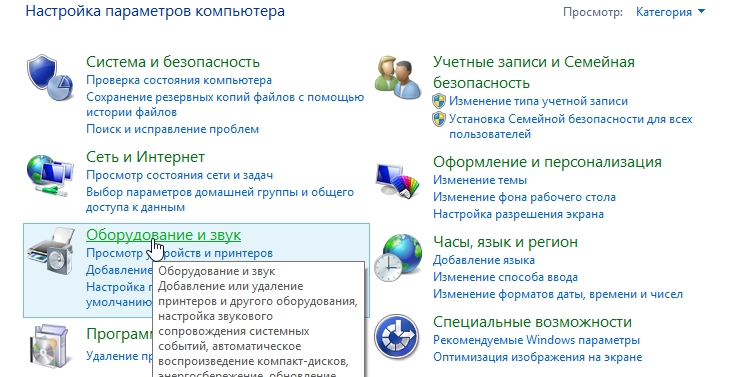Open Просмотр состояния сети и задач
This screenshot has height=377, width=729.
179,175
